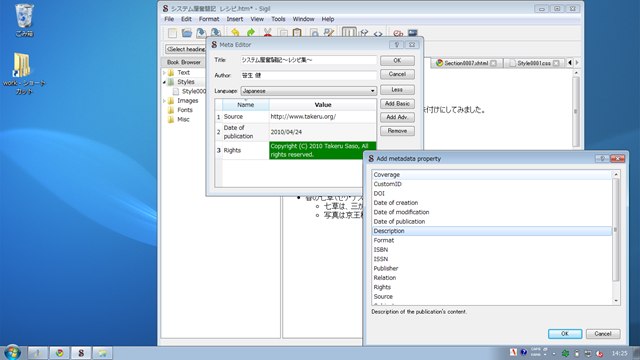This screenshot has height=360, width=640.
Task: Click the green Redo arrow icon
Action: coord(250,33)
